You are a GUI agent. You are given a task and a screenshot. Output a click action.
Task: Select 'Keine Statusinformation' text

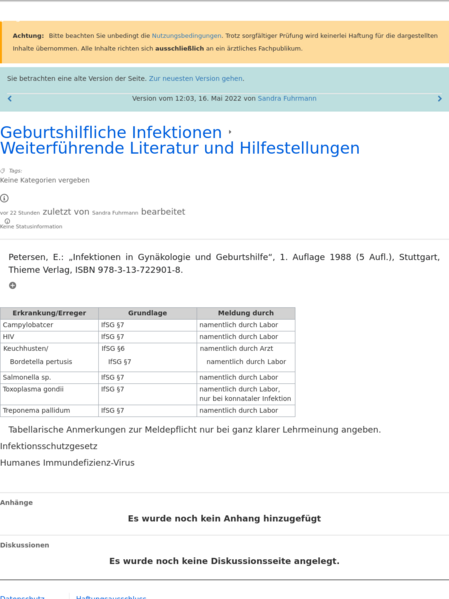[x=31, y=227]
